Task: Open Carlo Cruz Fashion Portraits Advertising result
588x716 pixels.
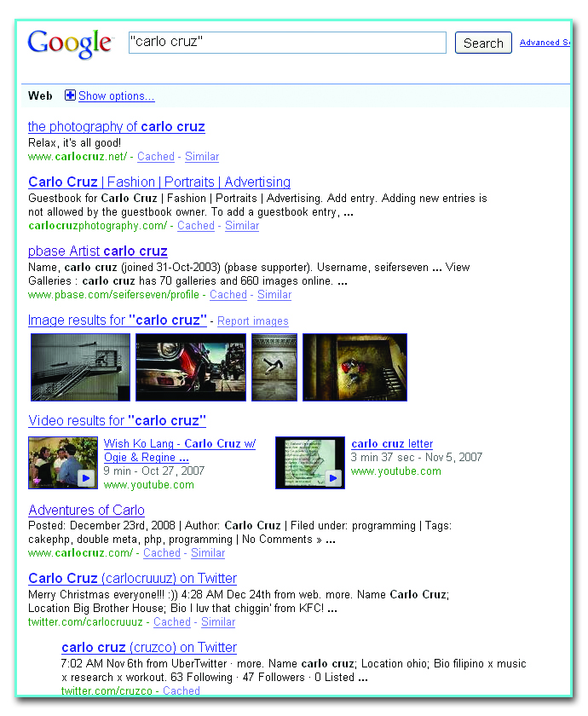Action: coord(159,182)
